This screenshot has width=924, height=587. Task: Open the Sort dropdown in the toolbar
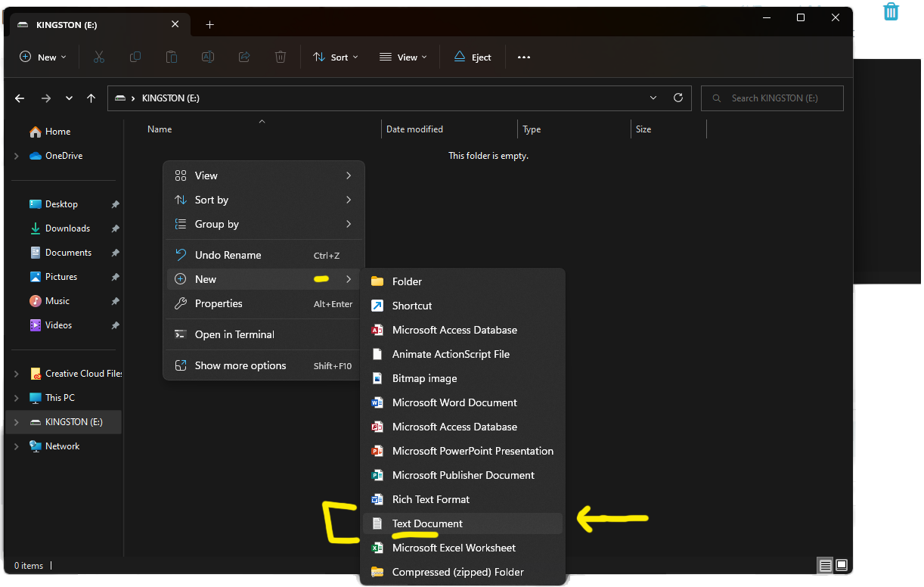point(336,57)
